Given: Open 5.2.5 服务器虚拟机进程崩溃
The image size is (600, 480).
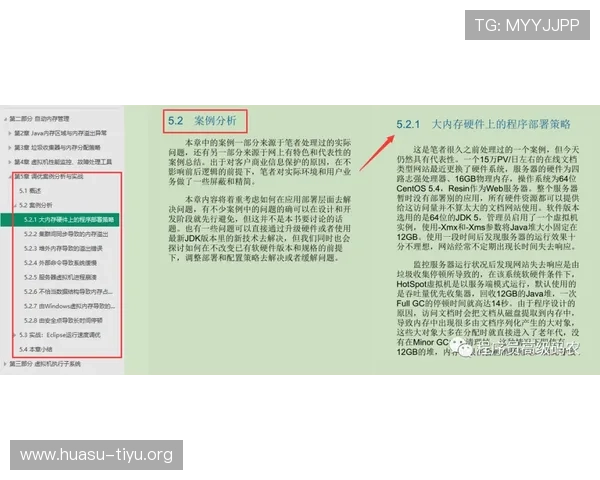Looking at the screenshot, I should (60, 277).
